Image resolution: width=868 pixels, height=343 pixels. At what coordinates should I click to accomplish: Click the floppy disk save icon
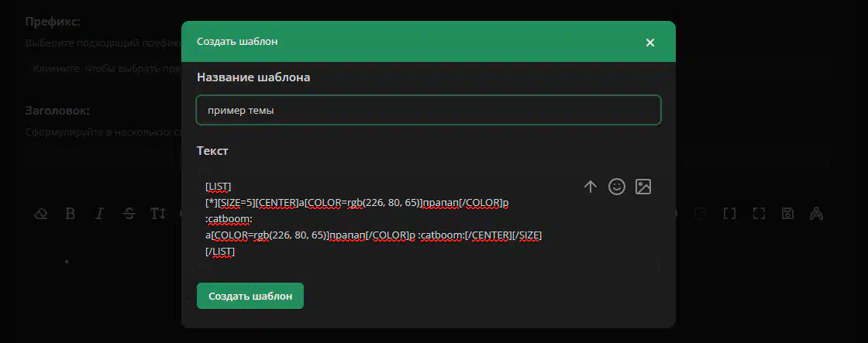[787, 214]
